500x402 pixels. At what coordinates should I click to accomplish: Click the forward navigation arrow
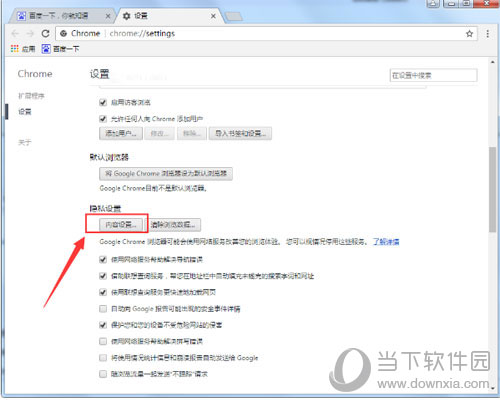click(30, 33)
